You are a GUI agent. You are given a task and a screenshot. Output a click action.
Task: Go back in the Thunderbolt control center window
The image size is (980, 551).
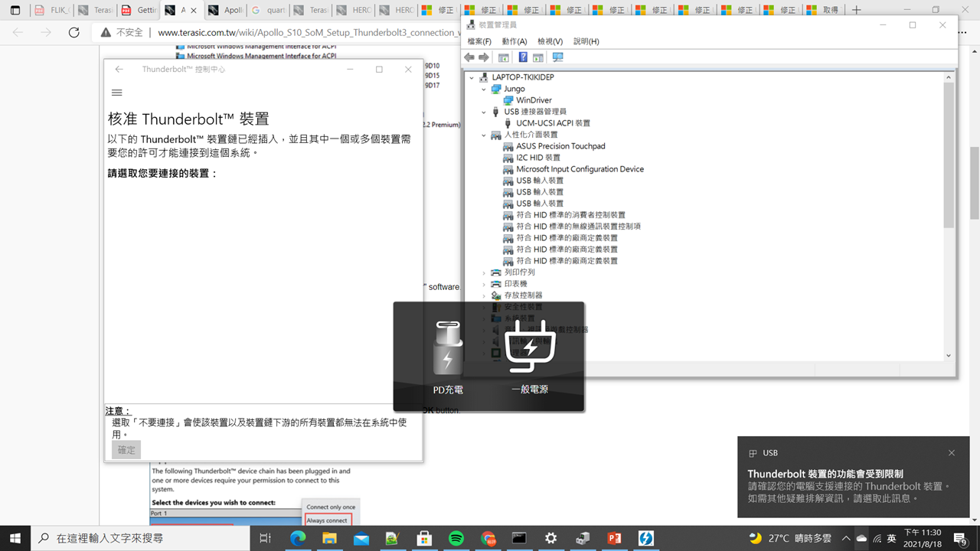(x=119, y=70)
